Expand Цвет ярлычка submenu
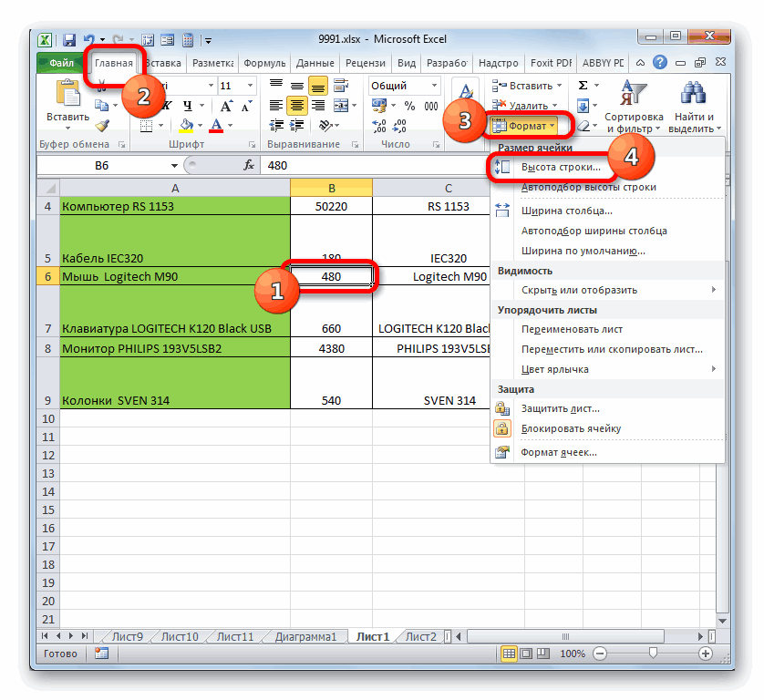This screenshot has height=700, width=764. pos(607,370)
